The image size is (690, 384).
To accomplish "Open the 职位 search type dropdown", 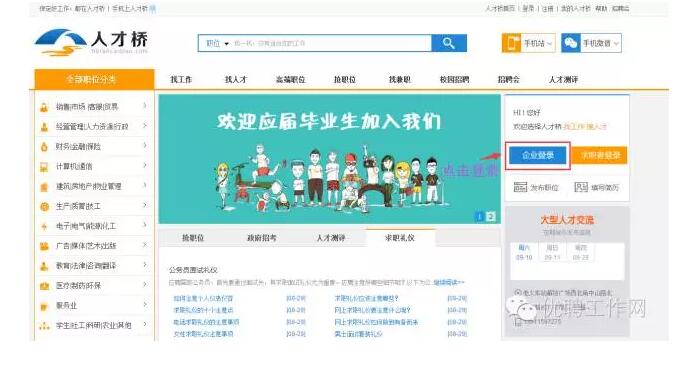I will [217, 43].
